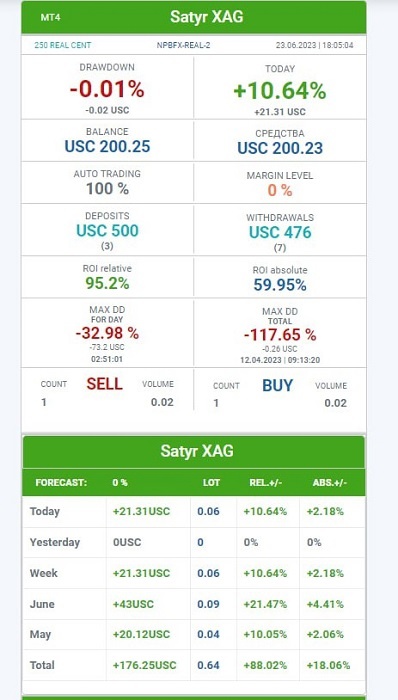This screenshot has height=700, width=398.
Task: Open the Balance USC 200.25 panel
Action: pos(108,141)
